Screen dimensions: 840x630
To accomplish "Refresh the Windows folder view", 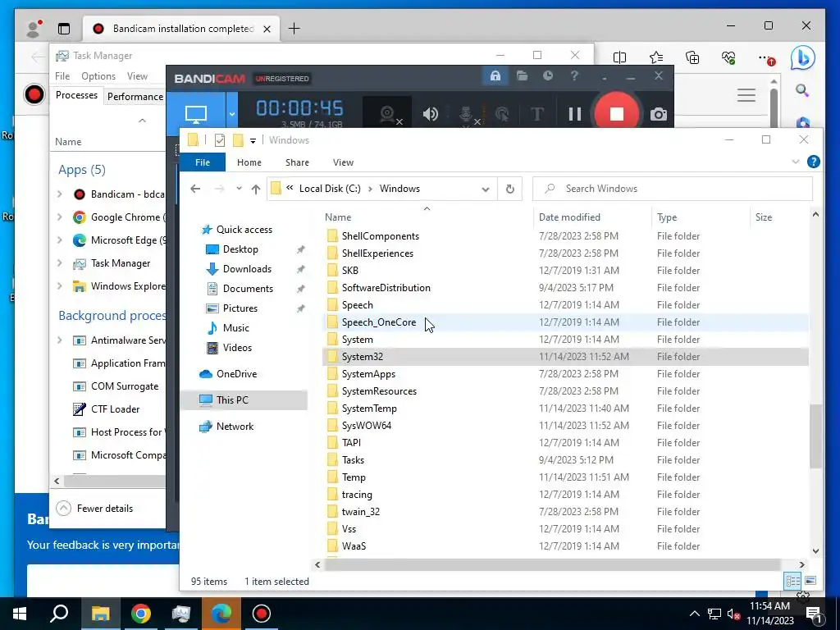I will point(509,189).
